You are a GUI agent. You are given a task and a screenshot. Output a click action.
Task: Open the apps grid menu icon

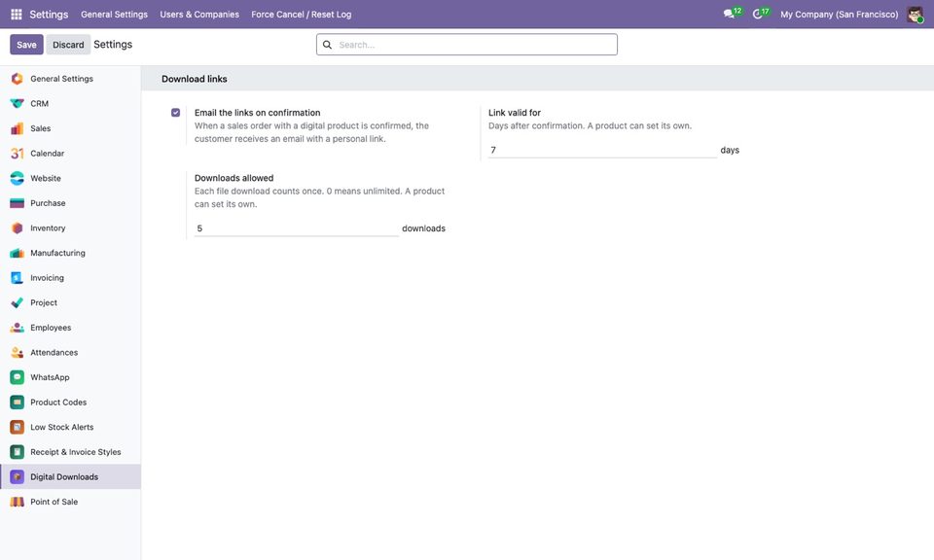[17, 14]
